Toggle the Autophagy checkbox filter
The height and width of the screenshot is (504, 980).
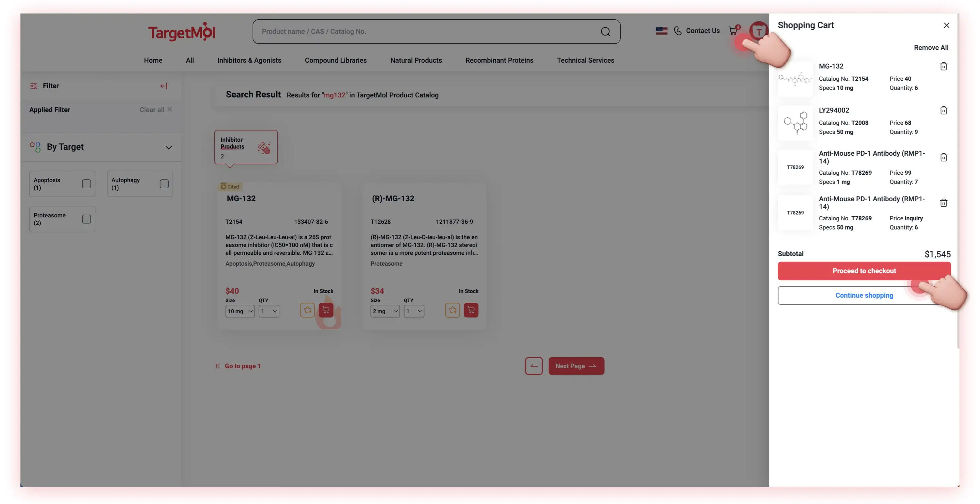[x=164, y=183]
